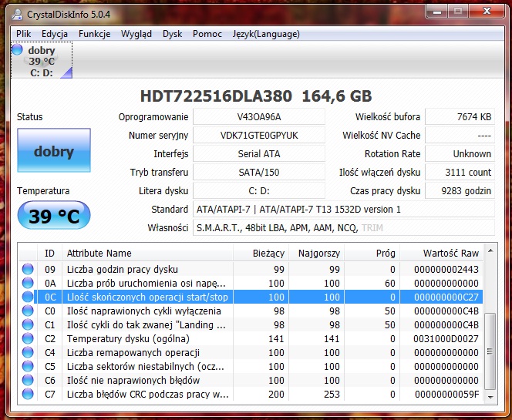Click status orb of row C5
Viewport: 512px width, 420px height.
(28, 366)
